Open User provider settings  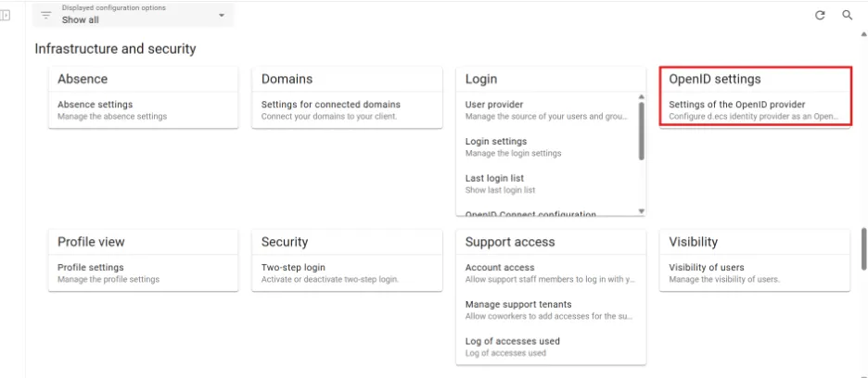pyautogui.click(x=547, y=110)
